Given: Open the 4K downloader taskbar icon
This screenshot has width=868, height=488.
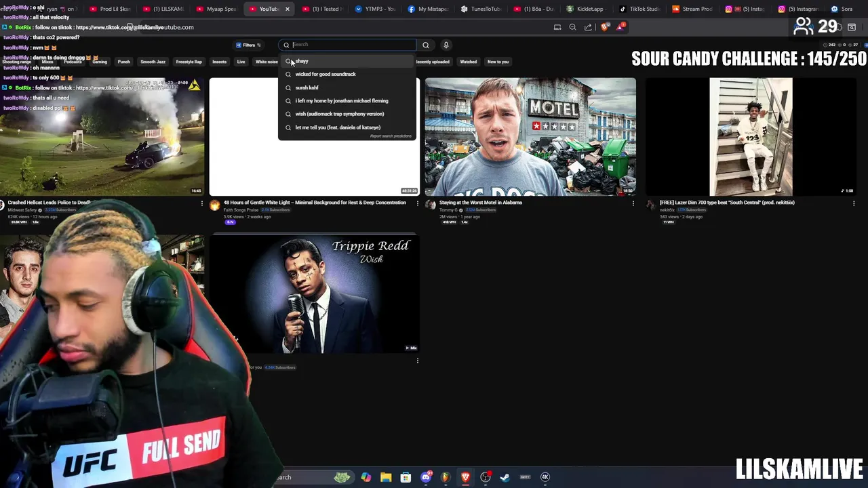Looking at the screenshot, I should coord(545,477).
